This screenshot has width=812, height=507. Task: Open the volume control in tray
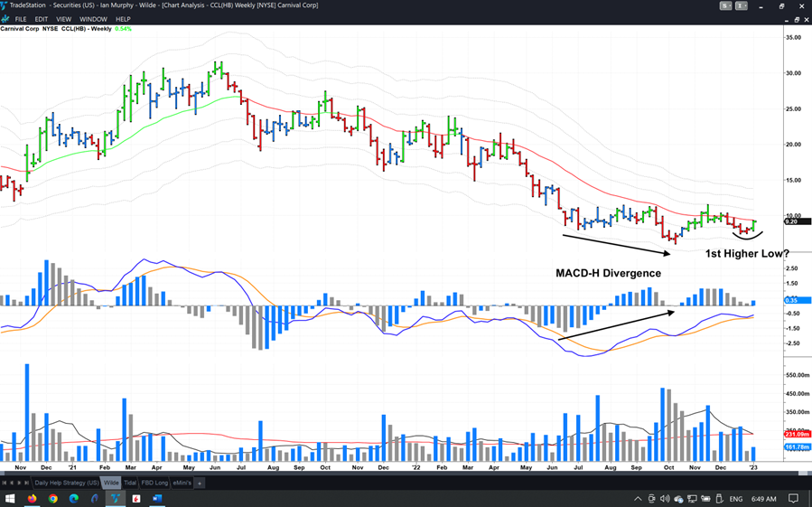[665, 499]
